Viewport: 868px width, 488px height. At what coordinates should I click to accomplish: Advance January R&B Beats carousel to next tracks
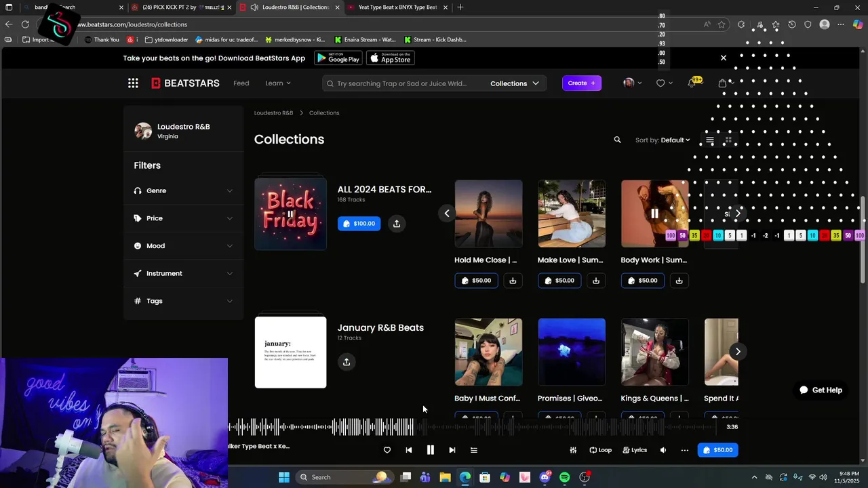(738, 352)
